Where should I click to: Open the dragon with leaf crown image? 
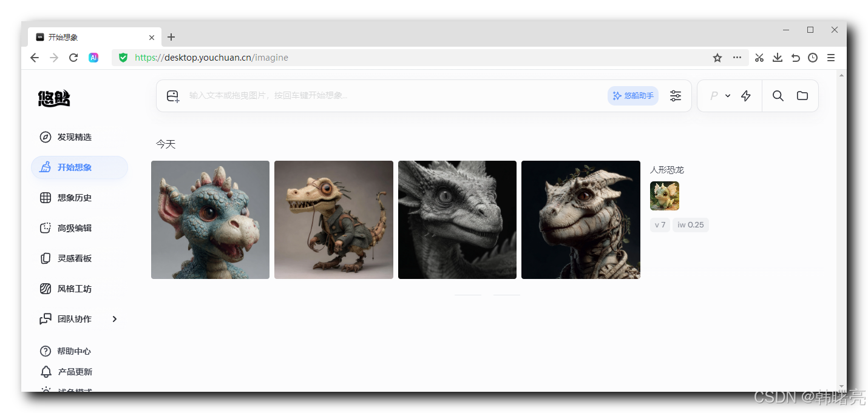point(581,220)
